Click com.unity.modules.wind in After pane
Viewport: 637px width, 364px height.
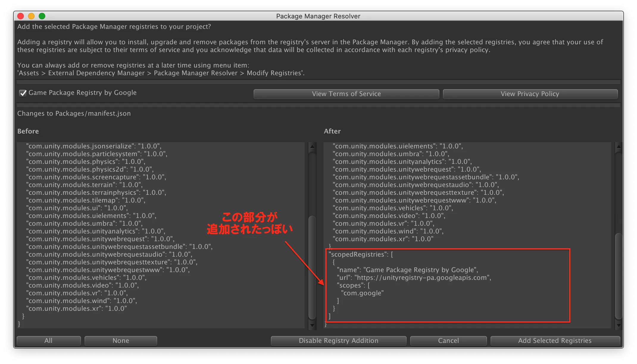click(x=388, y=231)
